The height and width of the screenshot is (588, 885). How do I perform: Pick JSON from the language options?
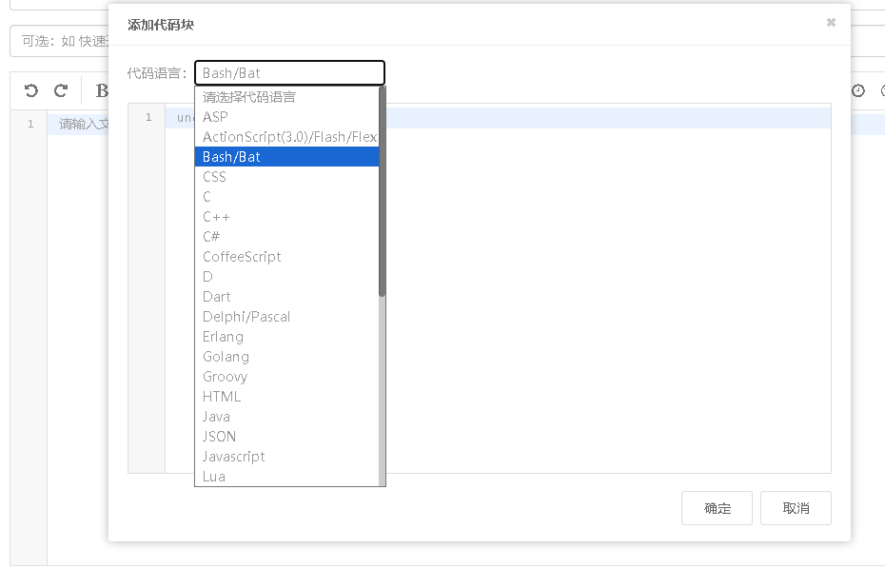pos(219,437)
